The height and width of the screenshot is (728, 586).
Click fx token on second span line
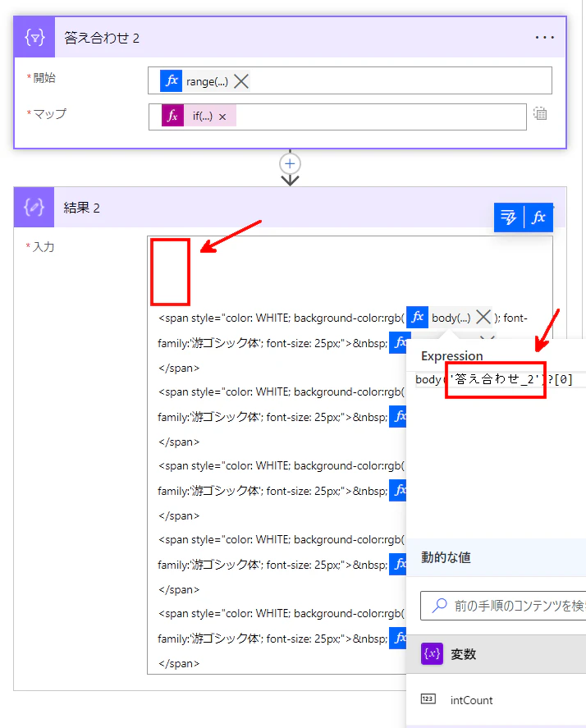pos(398,343)
